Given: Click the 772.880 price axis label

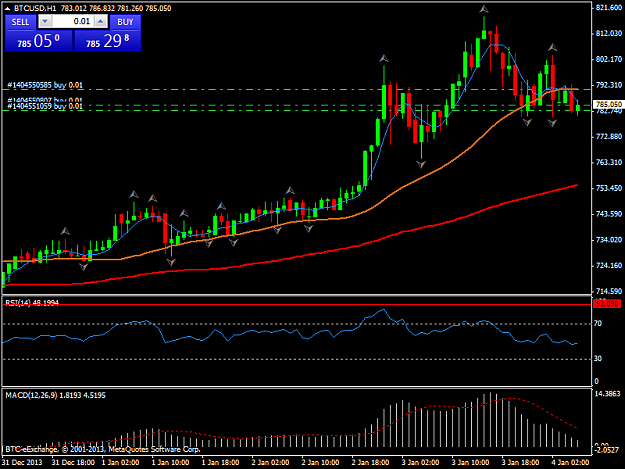Looking at the screenshot, I should [x=609, y=137].
